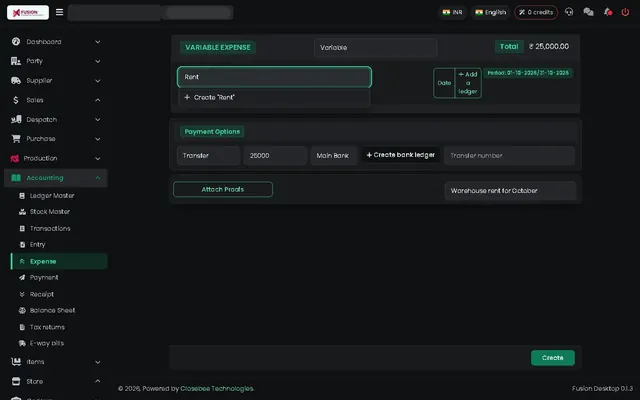Image resolution: width=640 pixels, height=400 pixels.
Task: Select Expense menu item
Action: (59, 261)
